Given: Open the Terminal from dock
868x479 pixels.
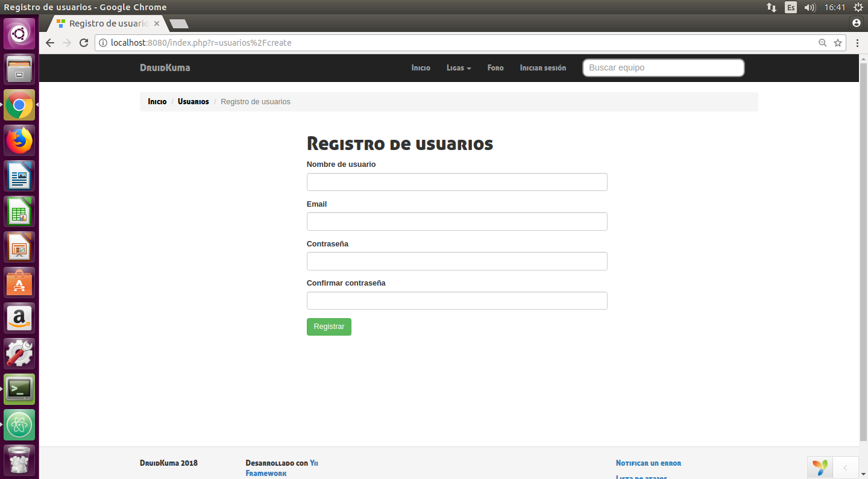Looking at the screenshot, I should (20, 389).
